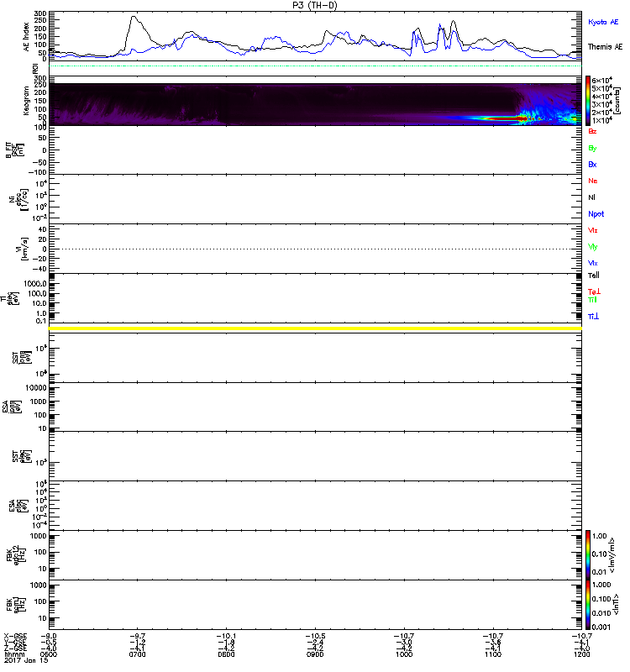Screen dimensions: 630x672
Task: Click the 0900 time axis label
Action: tap(315, 654)
